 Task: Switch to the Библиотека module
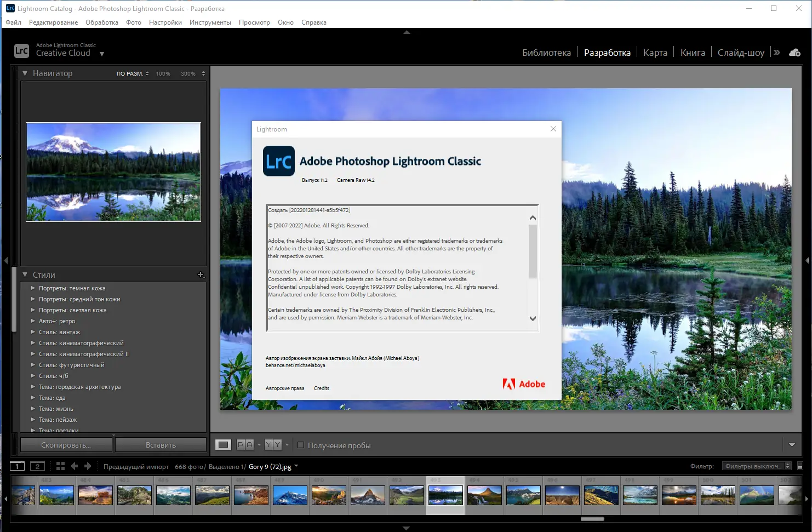[546, 52]
